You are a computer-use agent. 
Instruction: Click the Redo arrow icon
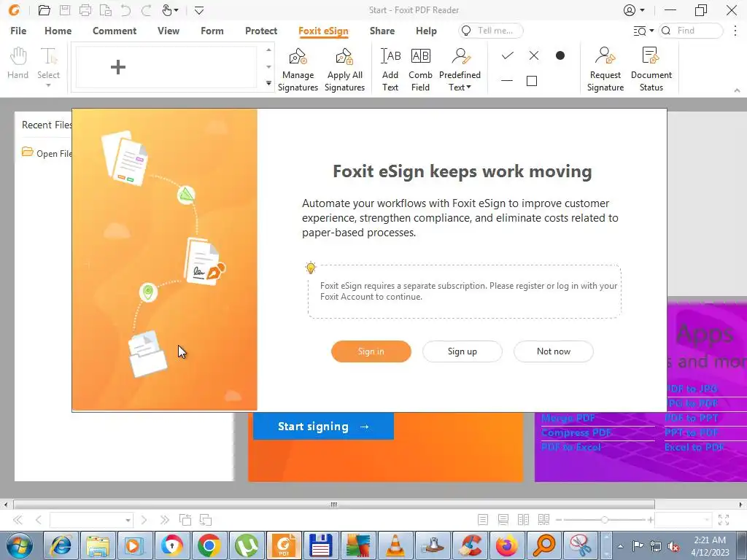point(146,10)
